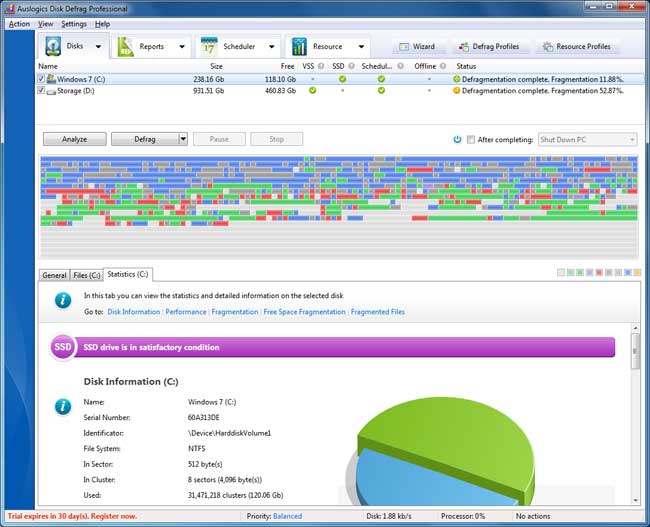Open the Disks toolbar section icon
Image resolution: width=650 pixels, height=527 pixels.
[53, 46]
